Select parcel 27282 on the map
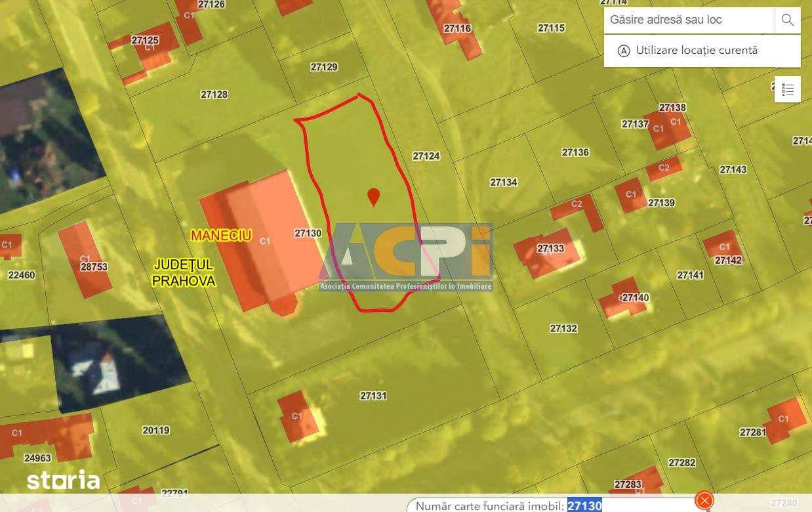The width and height of the screenshot is (812, 512). tap(682, 463)
